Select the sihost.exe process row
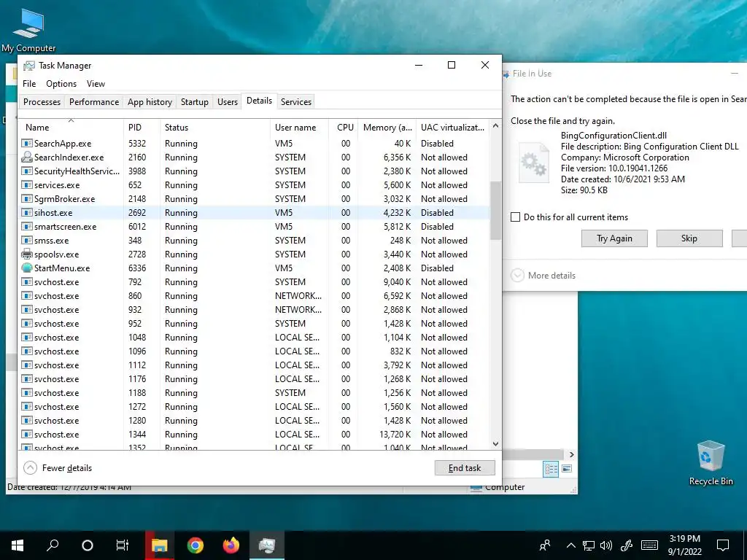This screenshot has height=560, width=747. point(255,213)
